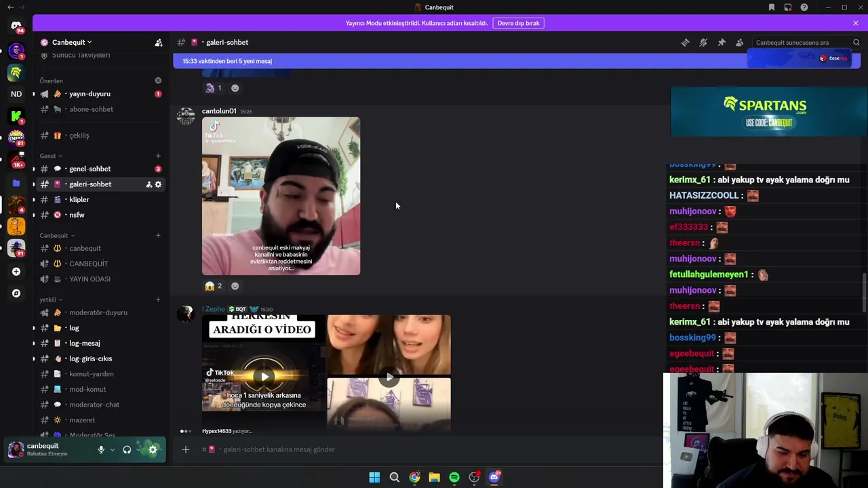Viewport: 868px width, 488px height.
Task: Open the bookmark icon in title bar
Action: pyautogui.click(x=772, y=7)
